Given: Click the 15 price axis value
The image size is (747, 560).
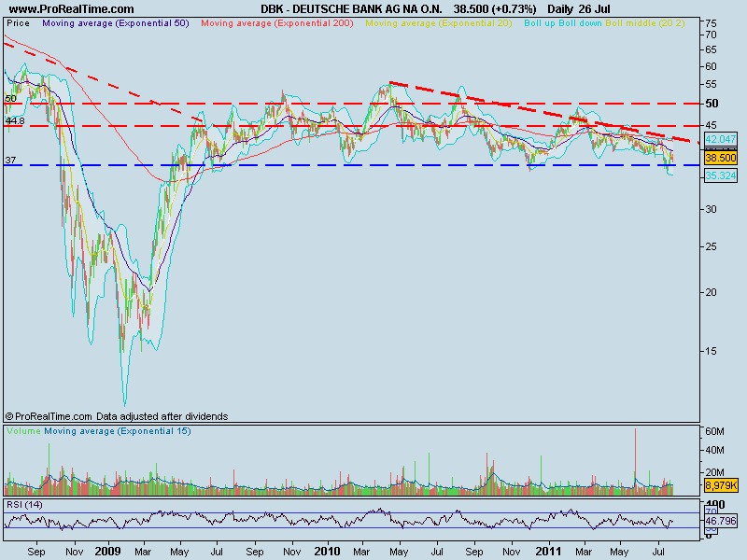Looking at the screenshot, I should 711,351.
